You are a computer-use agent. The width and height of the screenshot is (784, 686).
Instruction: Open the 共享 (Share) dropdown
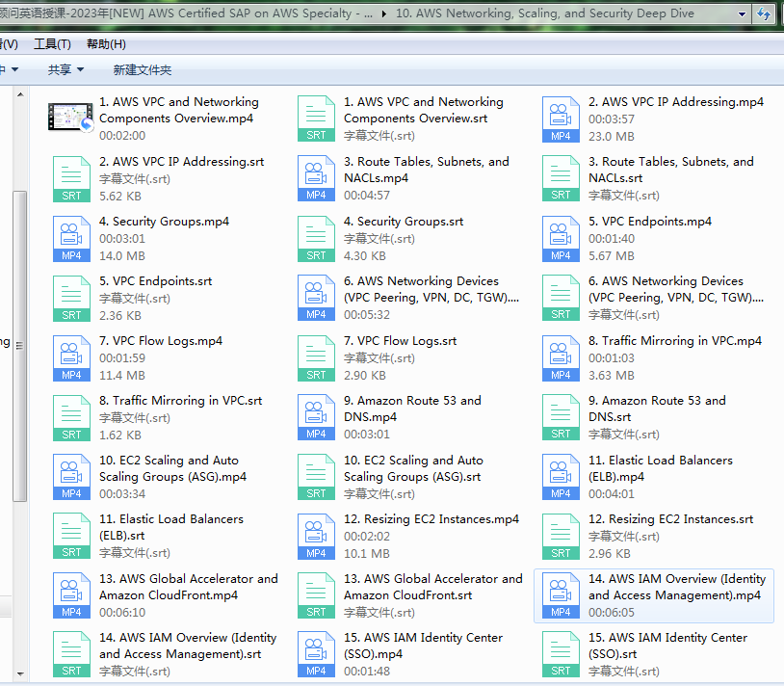pos(65,69)
